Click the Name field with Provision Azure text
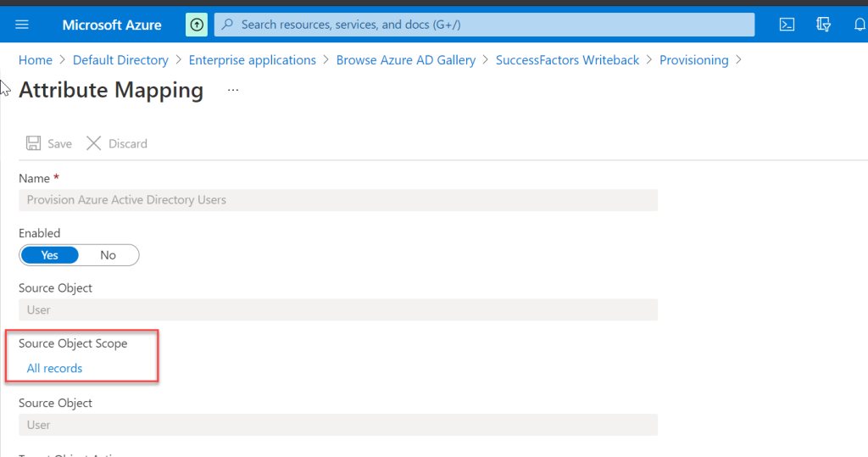This screenshot has height=457, width=868. pyautogui.click(x=338, y=200)
